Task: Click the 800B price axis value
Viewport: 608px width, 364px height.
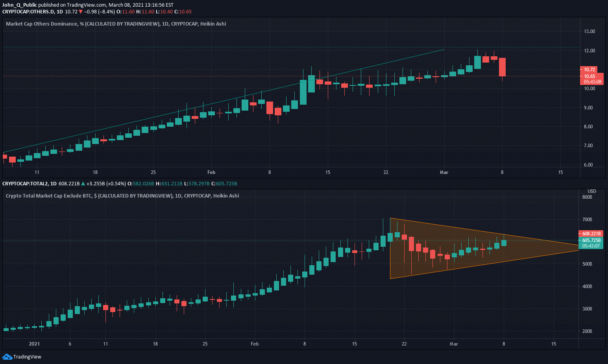Action: click(587, 197)
